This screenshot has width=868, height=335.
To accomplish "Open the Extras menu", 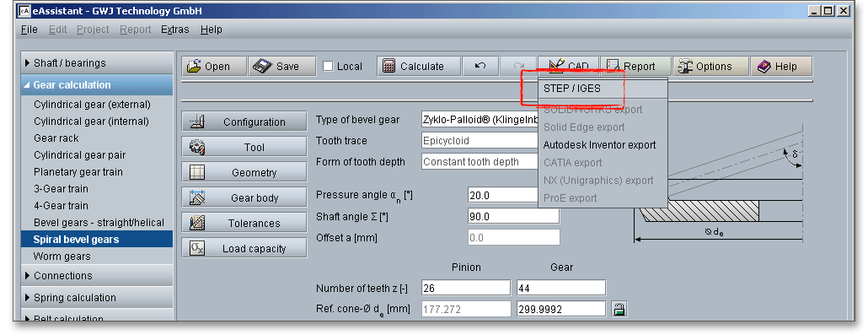I will [x=175, y=30].
